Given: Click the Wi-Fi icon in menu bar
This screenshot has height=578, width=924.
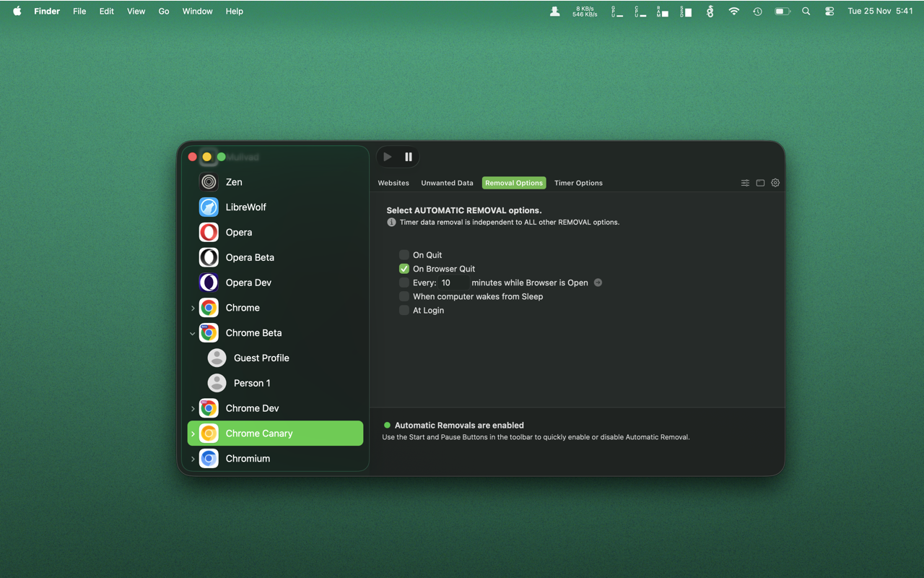Looking at the screenshot, I should click(x=734, y=12).
